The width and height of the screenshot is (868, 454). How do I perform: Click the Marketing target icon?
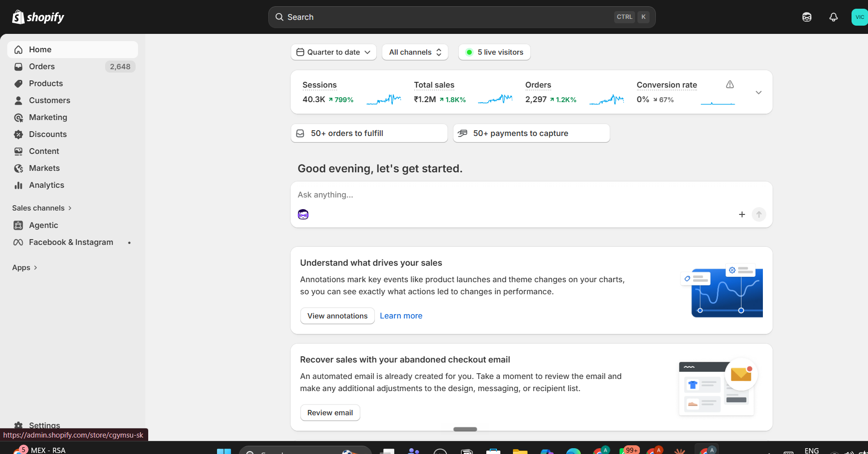(x=18, y=117)
